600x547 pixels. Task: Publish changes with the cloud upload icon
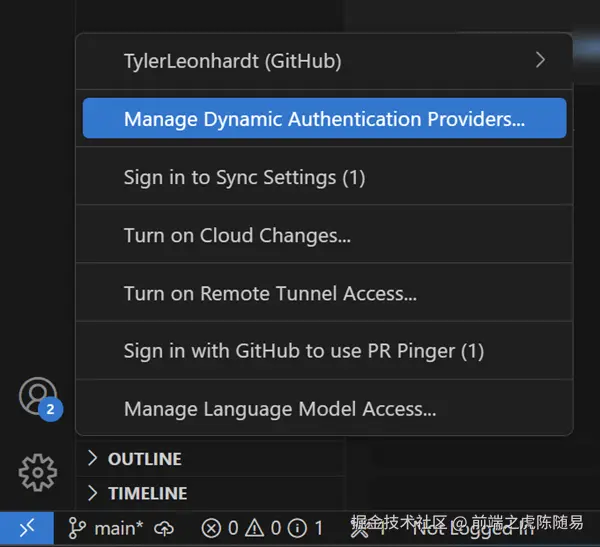coord(164,529)
